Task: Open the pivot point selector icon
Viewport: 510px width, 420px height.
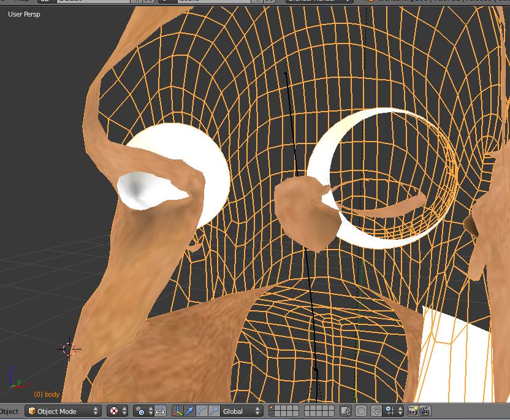Action: pos(143,411)
